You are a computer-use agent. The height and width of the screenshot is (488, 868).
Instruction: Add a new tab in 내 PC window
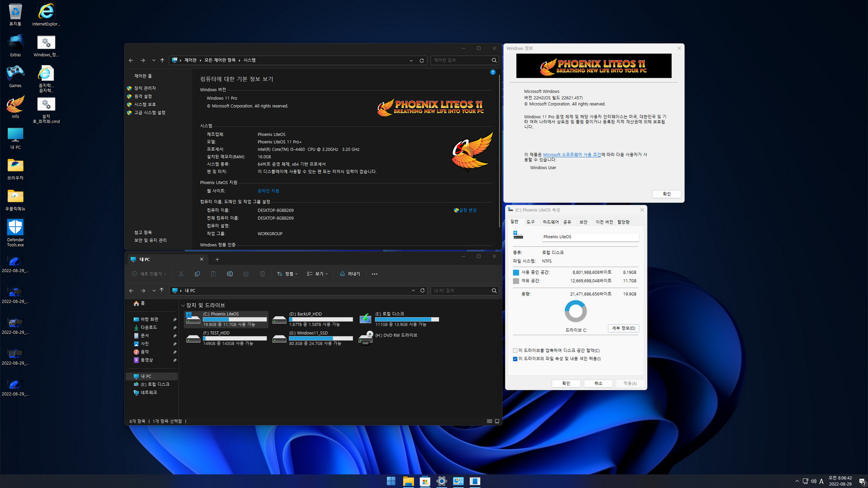217,259
